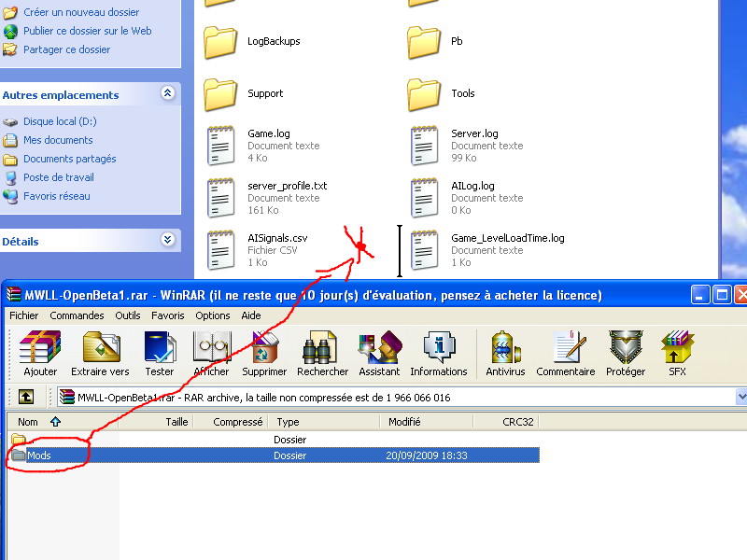
Task: Select the Game.log file icon
Action: click(220, 146)
